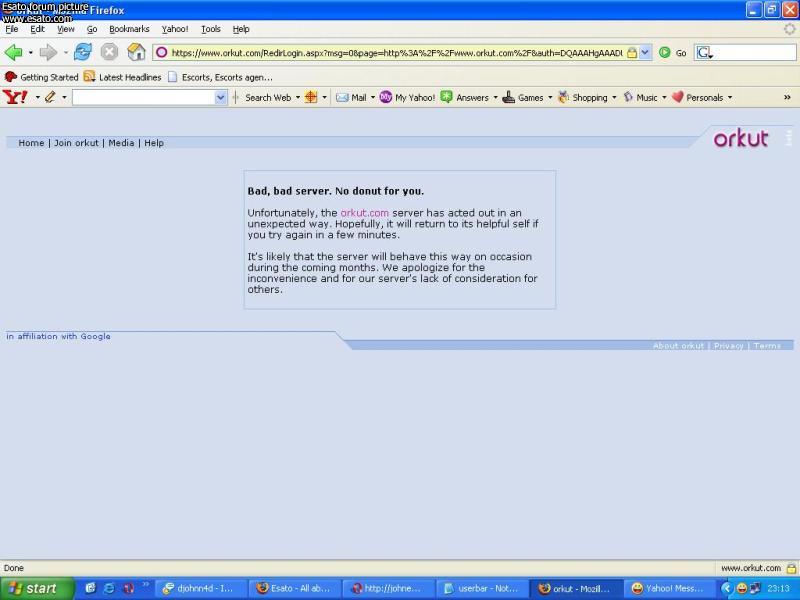Viewport: 800px width, 600px height.
Task: Open the Bookmarks menu
Action: tap(129, 29)
